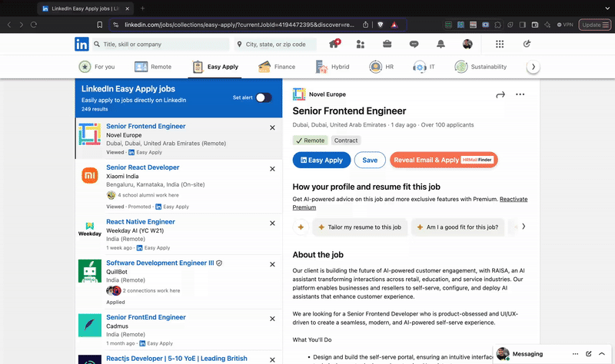Open My Network people icon
The height and width of the screenshot is (364, 615).
pos(361,45)
